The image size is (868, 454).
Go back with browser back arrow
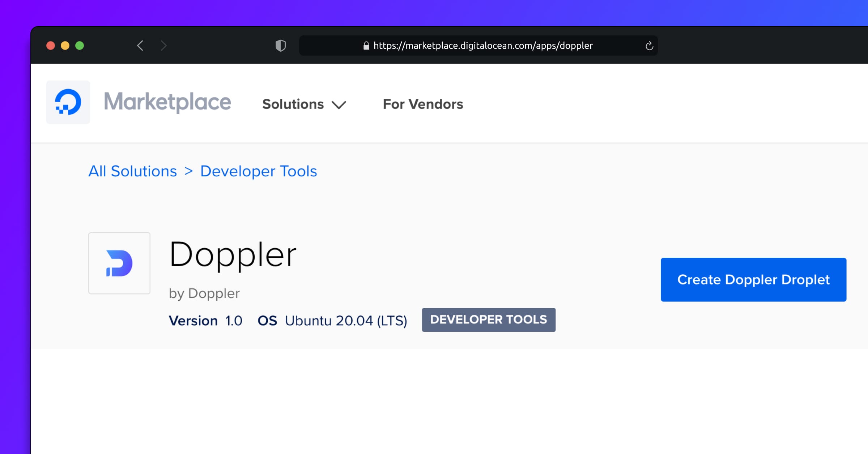(x=140, y=46)
